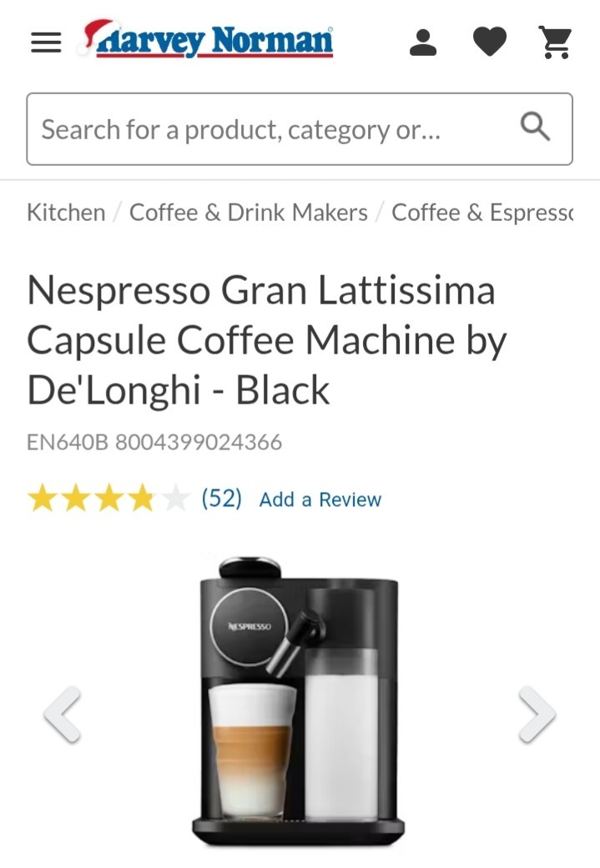Image resolution: width=600 pixels, height=868 pixels.
Task: Click the star rating row
Action: click(108, 498)
